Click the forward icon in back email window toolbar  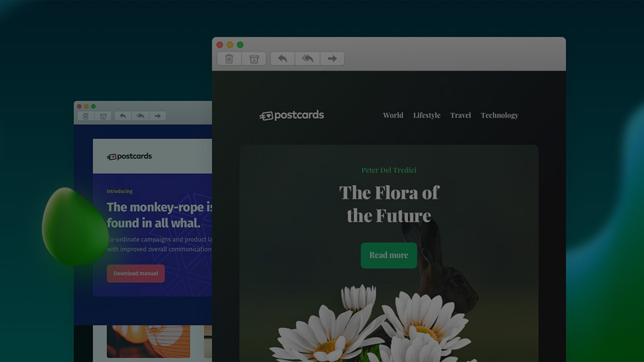(158, 116)
